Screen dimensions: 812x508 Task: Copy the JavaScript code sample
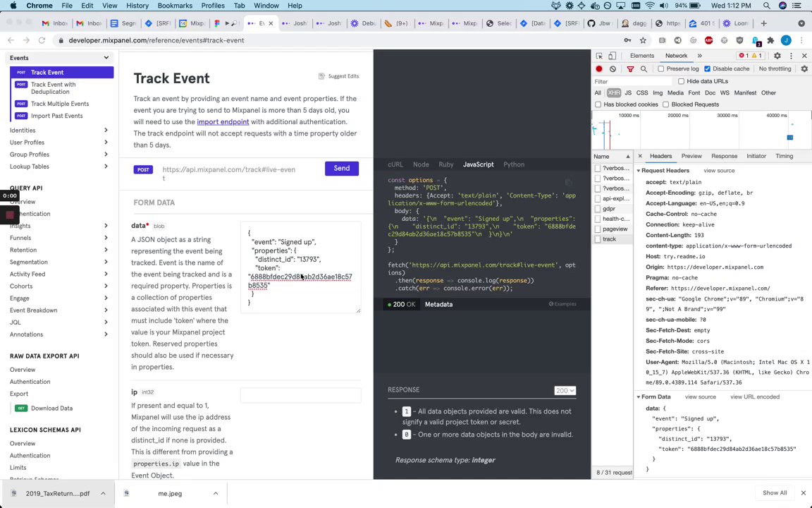click(x=568, y=182)
